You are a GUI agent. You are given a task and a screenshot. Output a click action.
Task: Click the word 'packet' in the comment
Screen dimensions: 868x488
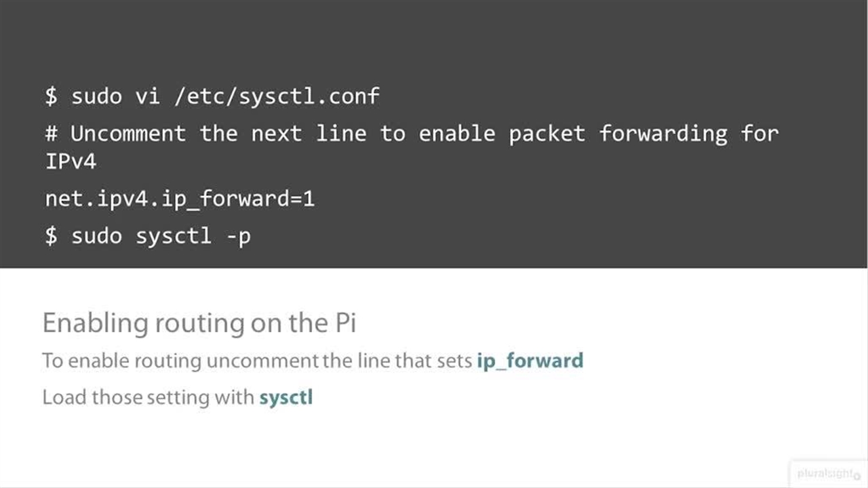[547, 133]
